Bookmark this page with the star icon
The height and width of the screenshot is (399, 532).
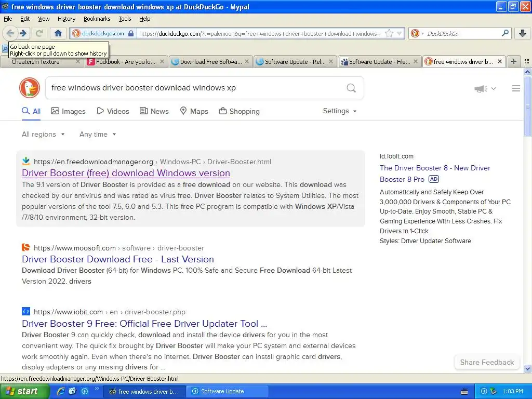pyautogui.click(x=389, y=33)
